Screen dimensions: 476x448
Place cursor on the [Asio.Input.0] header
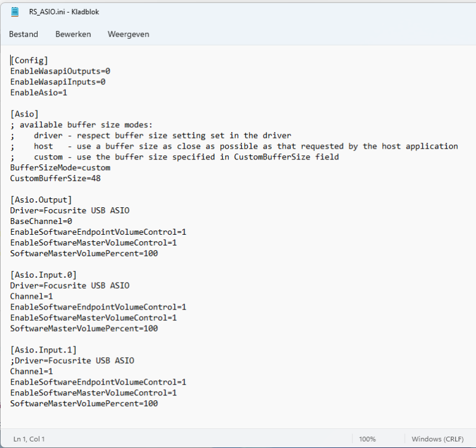pyautogui.click(x=43, y=275)
